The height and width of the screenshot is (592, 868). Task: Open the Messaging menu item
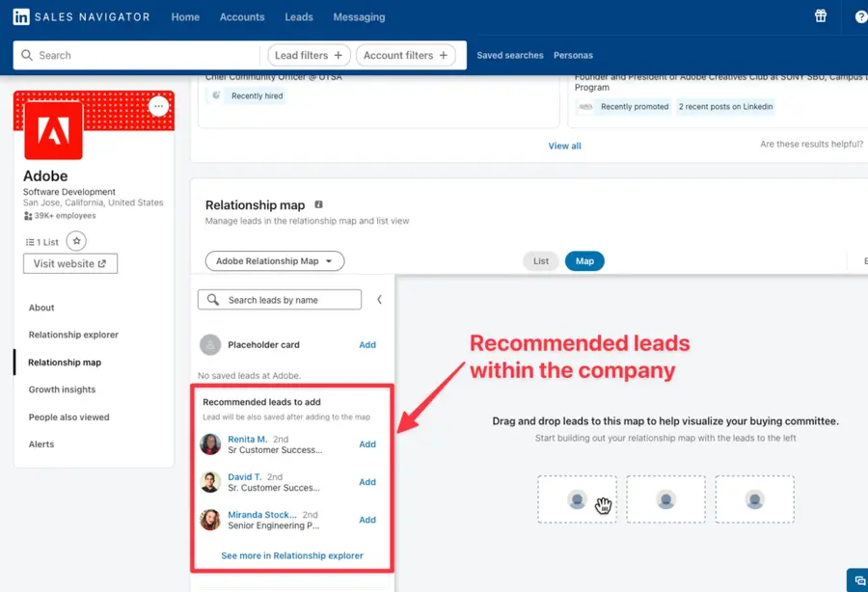click(359, 16)
